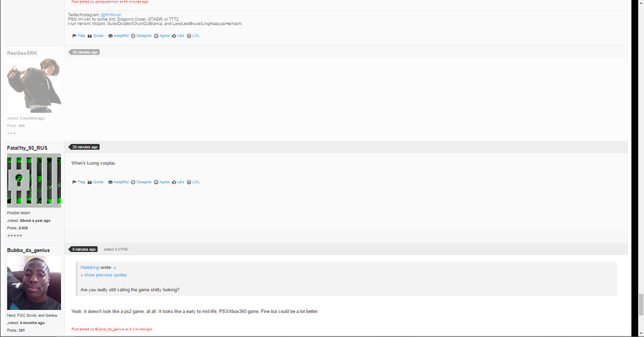Like the top post with PSN signature
This screenshot has height=337, width=644.
tap(178, 36)
